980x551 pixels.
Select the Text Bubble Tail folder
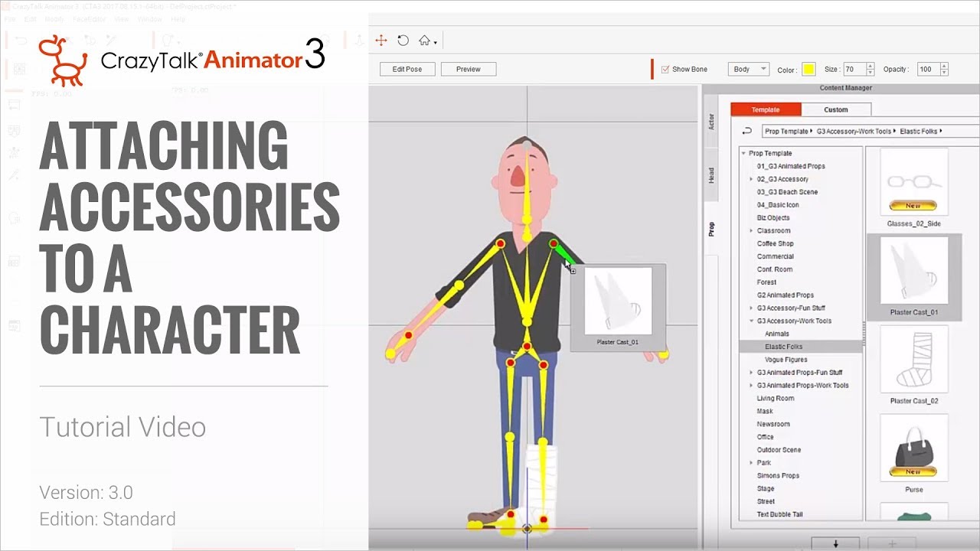point(779,514)
